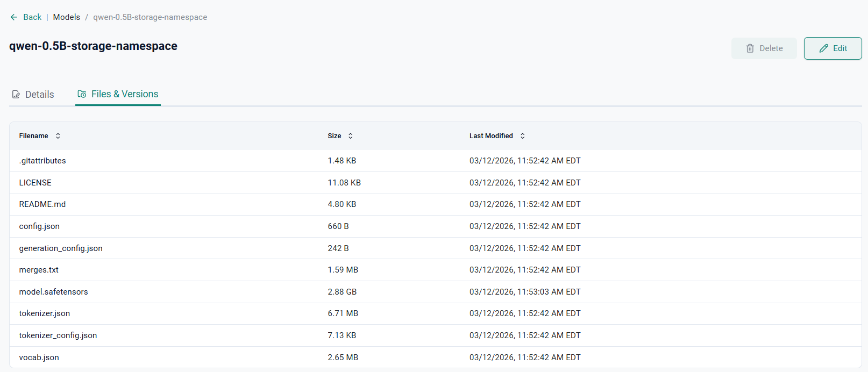Screen dimensions: 868x372
Task: Select the Files & Versions tab
Action: [x=124, y=94]
